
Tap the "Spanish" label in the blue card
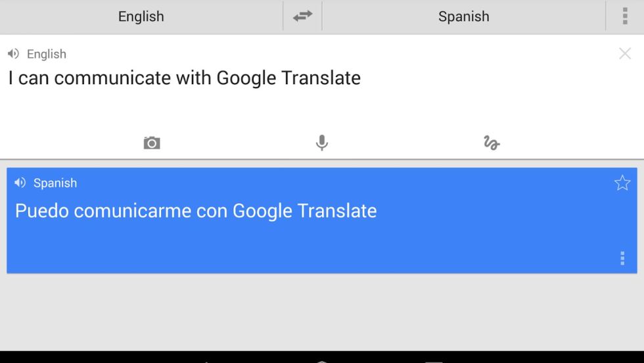(x=55, y=183)
